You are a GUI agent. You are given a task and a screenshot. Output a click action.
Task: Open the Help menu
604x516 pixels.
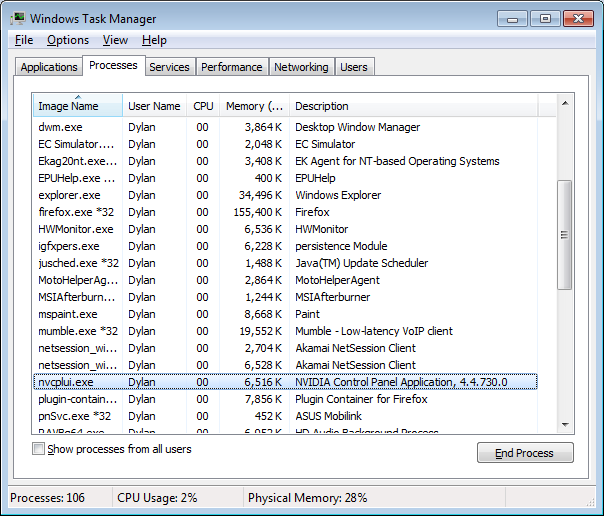tap(154, 40)
